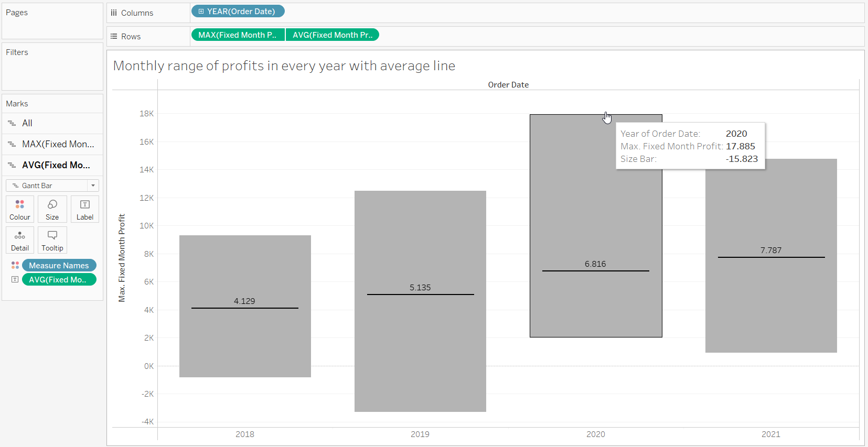Click the Gantt icon beside All
This screenshot has height=447, width=868.
[x=12, y=123]
